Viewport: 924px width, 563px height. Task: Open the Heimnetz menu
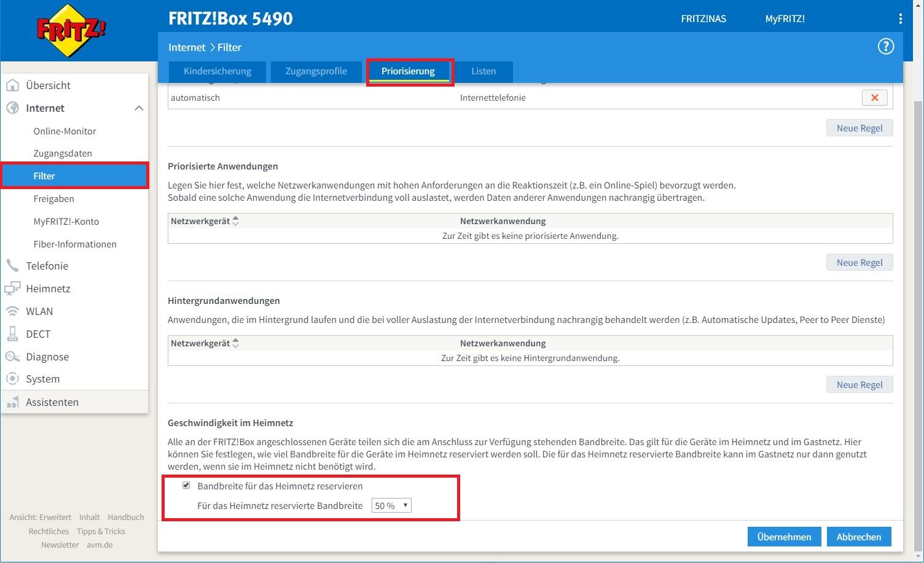[48, 289]
